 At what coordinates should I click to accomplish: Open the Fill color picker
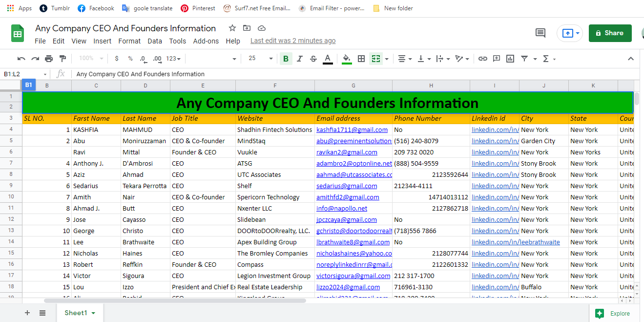point(347,59)
